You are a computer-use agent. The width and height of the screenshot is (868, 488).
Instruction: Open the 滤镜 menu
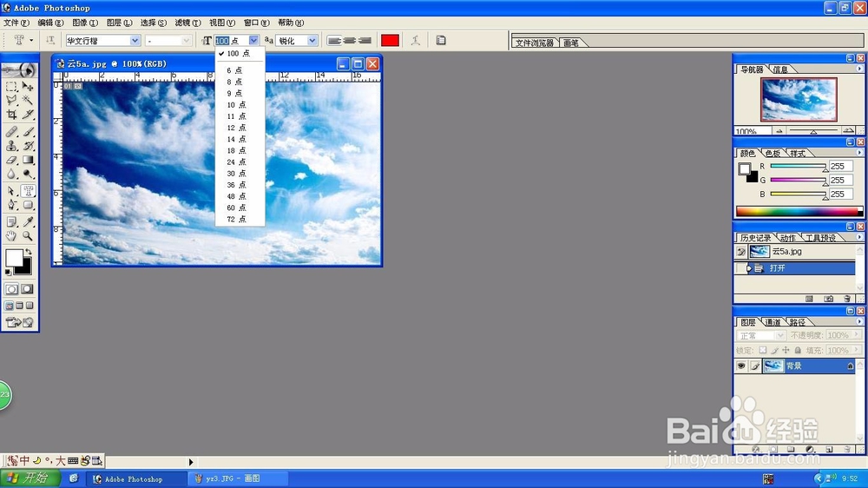pyautogui.click(x=187, y=23)
